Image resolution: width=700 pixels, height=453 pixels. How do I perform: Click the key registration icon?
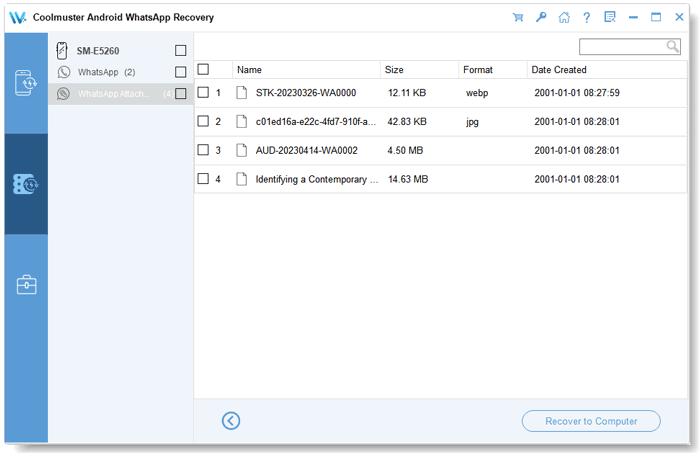tap(541, 17)
